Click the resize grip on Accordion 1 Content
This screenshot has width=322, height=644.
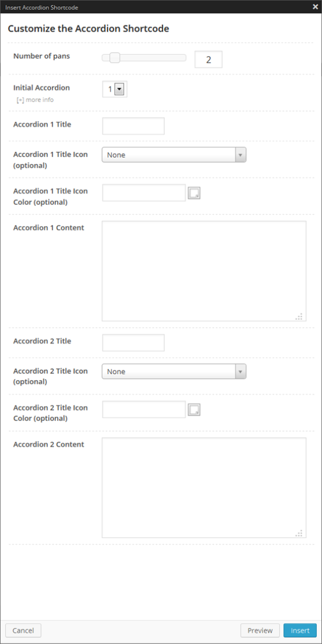(x=299, y=316)
